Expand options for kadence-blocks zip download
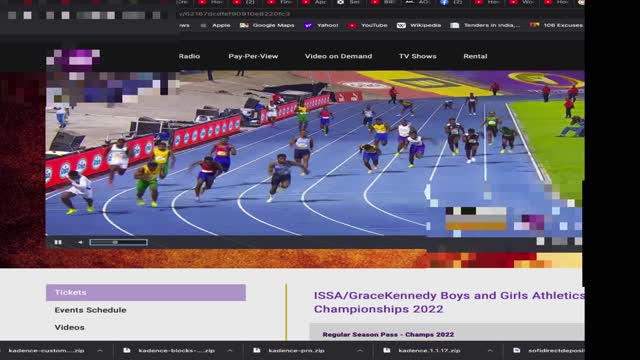Screen dimensions: 640x360 (230, 351)
